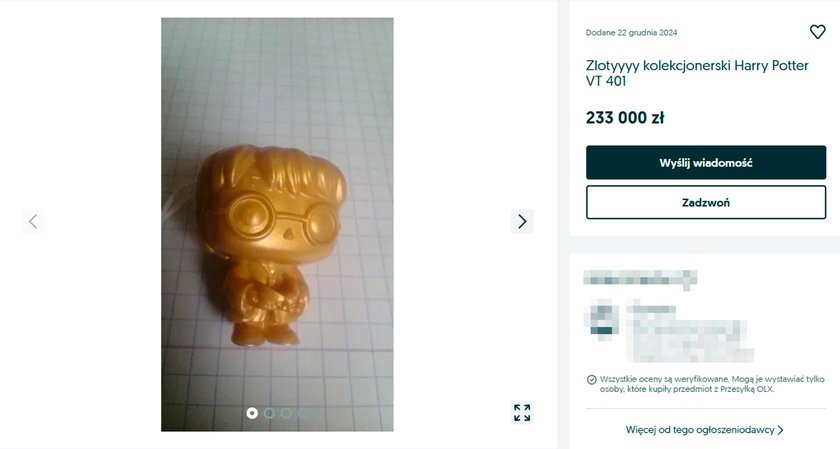Image resolution: width=840 pixels, height=449 pixels.
Task: Click the Zadzwoń button
Action: point(706,203)
